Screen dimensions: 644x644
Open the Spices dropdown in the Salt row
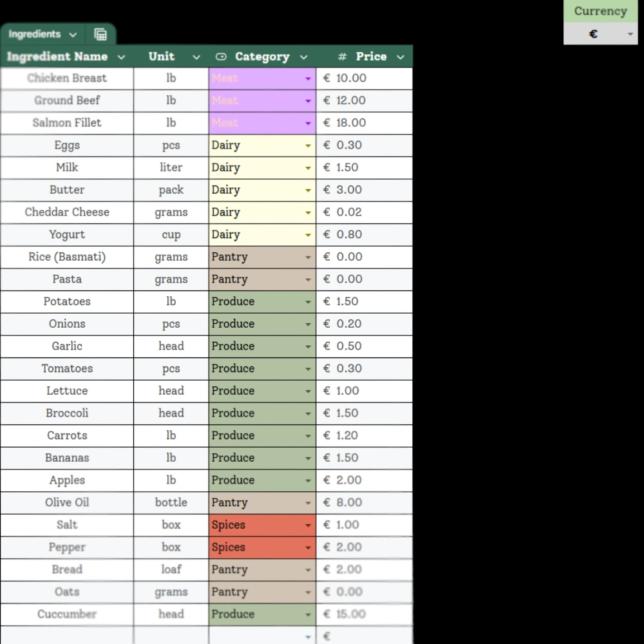307,525
